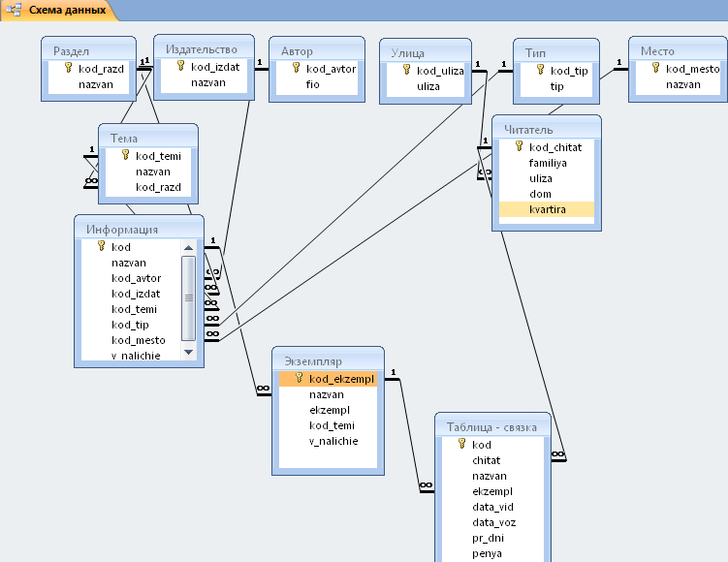
Task: Select the Место table title
Action: 657,51
